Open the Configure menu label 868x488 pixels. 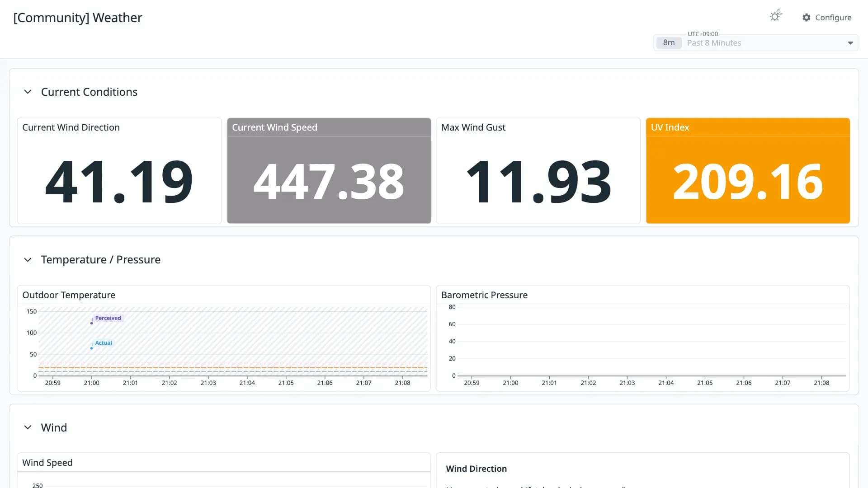click(x=833, y=17)
